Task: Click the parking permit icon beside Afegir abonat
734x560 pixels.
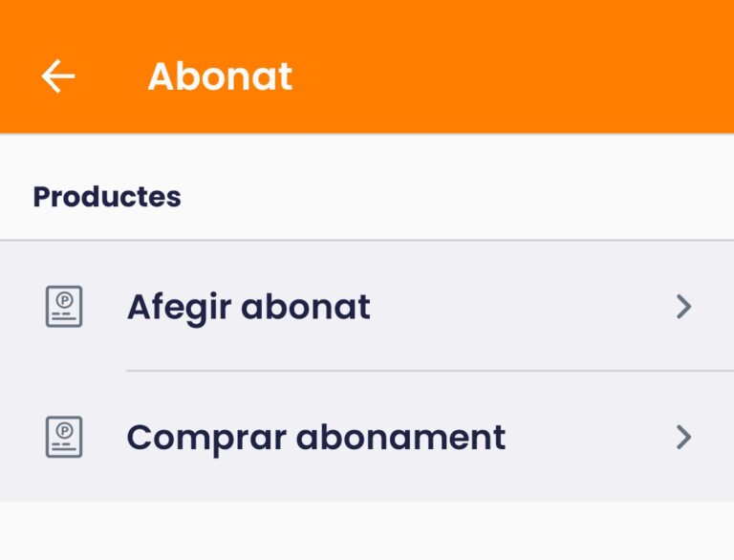Action: coord(64,307)
